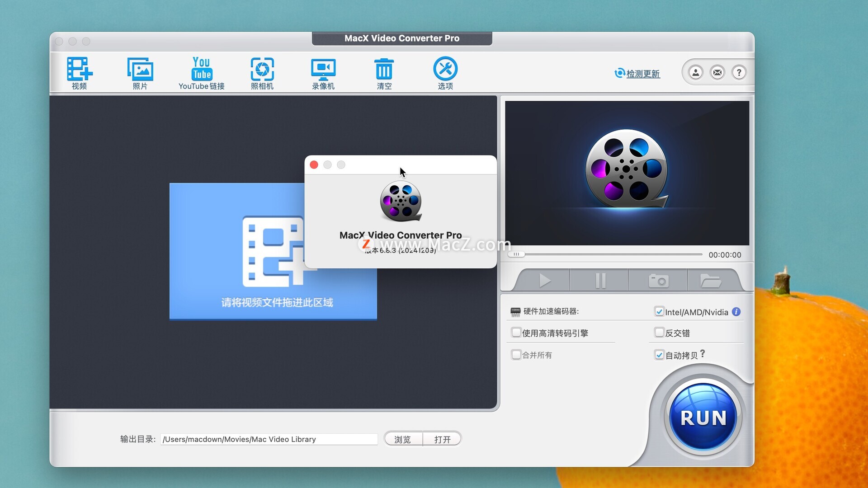
Task: Enable 反交错 deinterlace checkbox
Action: tap(659, 333)
